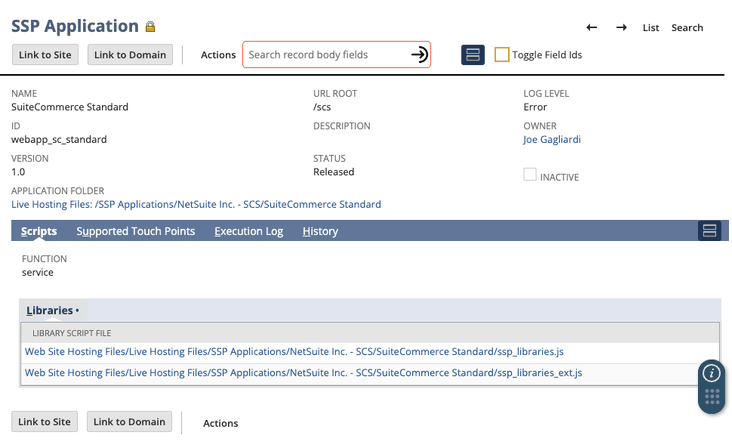Open the ssp_libraries_ext.js library file link

point(303,372)
